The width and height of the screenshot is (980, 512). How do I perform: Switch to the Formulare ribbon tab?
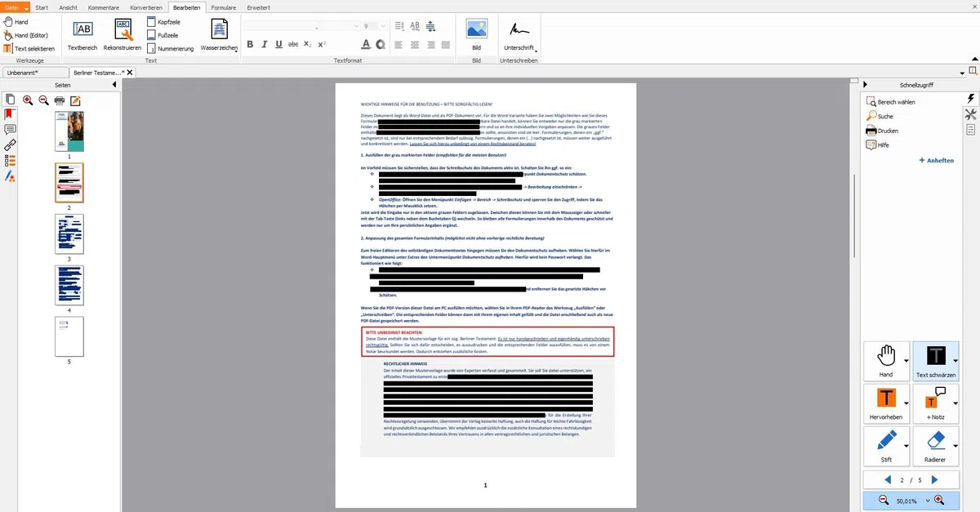click(223, 6)
